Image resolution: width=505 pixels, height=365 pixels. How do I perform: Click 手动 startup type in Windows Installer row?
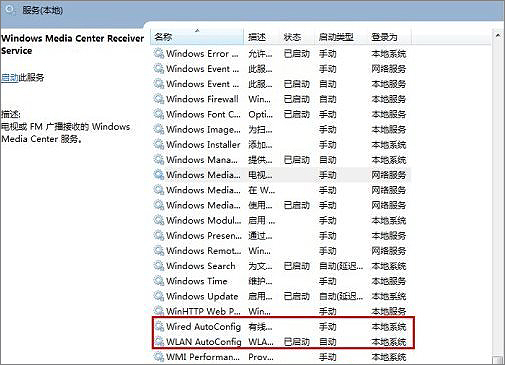coord(327,144)
